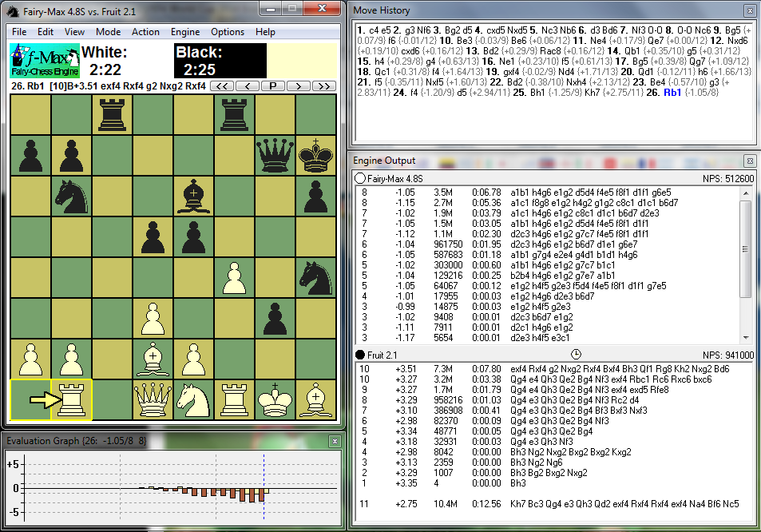Select the black pawn on g3
Viewport: 761px width, 532px height.
click(x=275, y=318)
